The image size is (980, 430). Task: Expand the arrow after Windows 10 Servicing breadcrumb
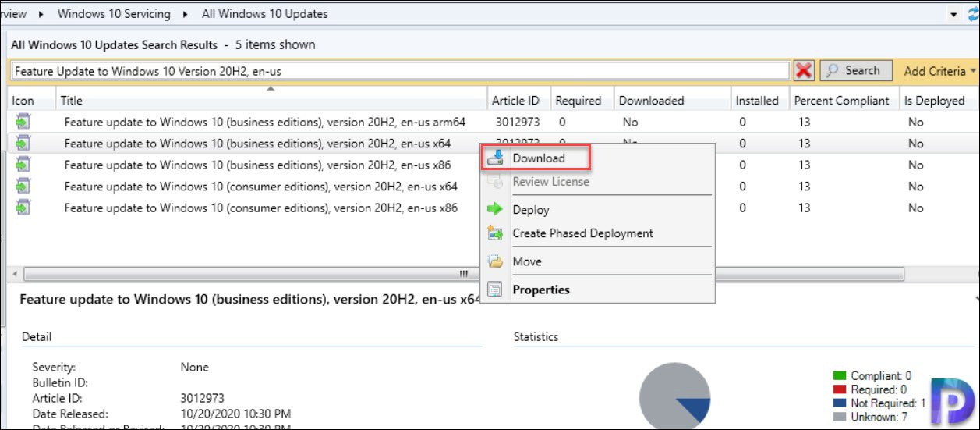pos(186,14)
